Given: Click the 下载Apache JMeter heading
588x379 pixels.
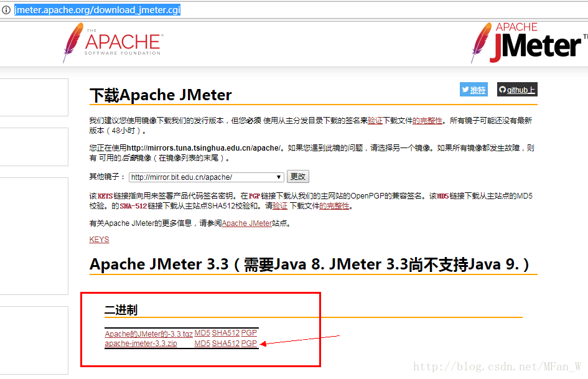Looking at the screenshot, I should click(x=161, y=95).
